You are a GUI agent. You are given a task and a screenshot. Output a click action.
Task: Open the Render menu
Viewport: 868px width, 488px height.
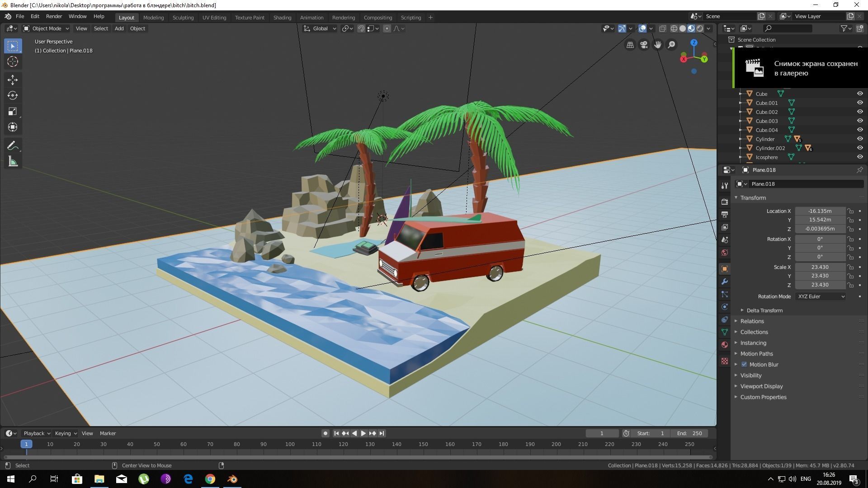pyautogui.click(x=54, y=16)
